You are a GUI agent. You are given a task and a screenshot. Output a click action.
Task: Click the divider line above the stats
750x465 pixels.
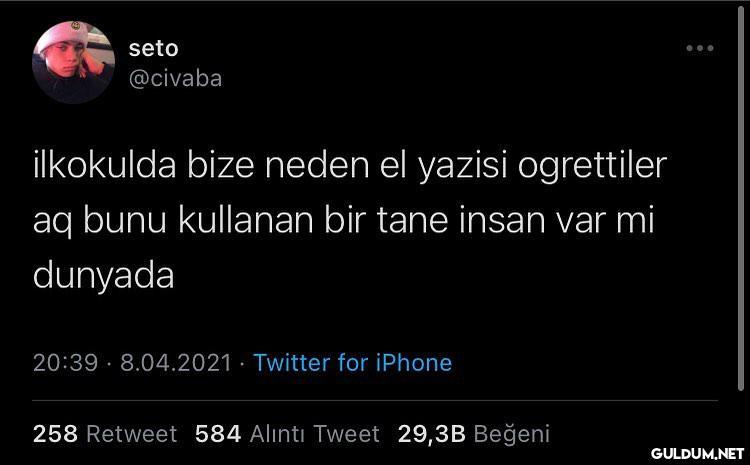tap(375, 400)
